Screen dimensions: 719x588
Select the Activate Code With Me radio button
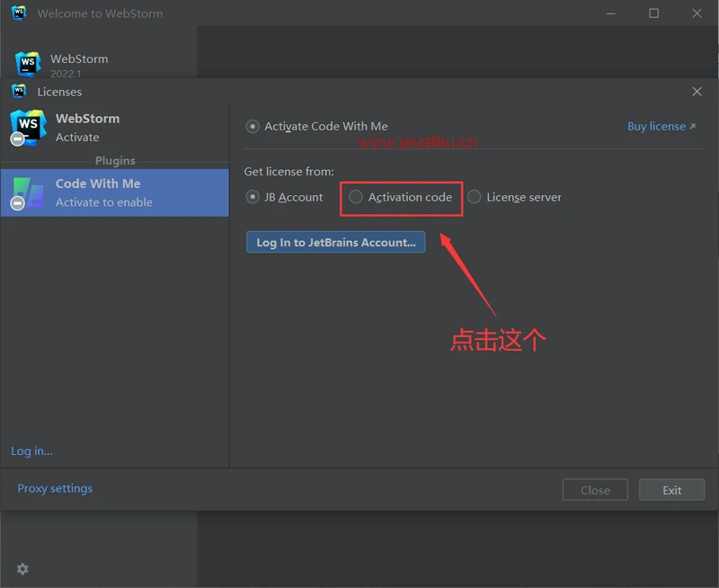tap(253, 127)
